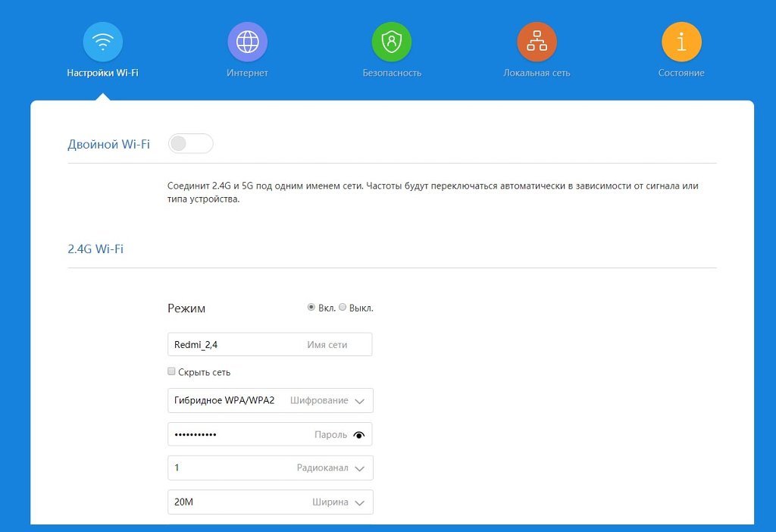Image resolution: width=776 pixels, height=532 pixels.
Task: Click the Двойной Wi-Fi heading
Action: (108, 144)
